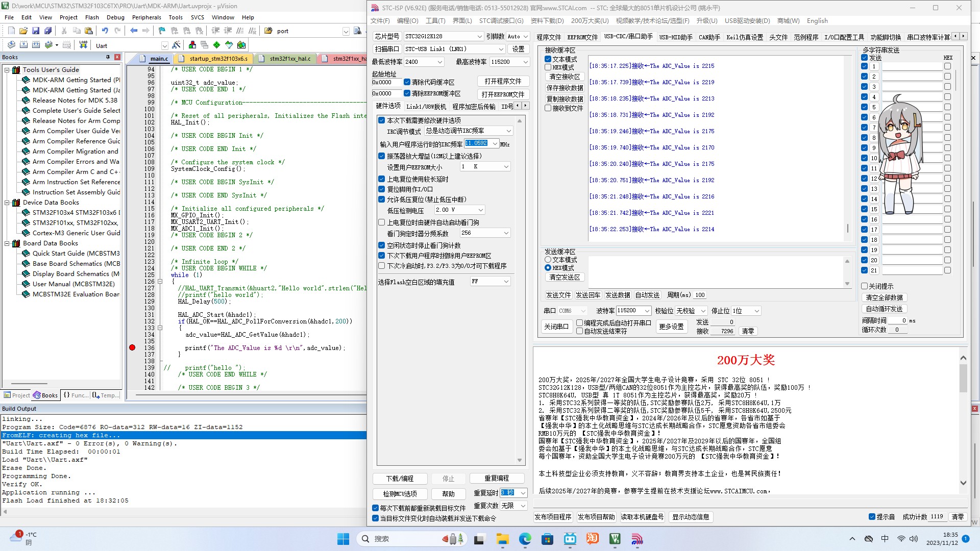Viewport: 980px width, 551px height.
Task: Click 下载/编程 button
Action: pyautogui.click(x=400, y=479)
